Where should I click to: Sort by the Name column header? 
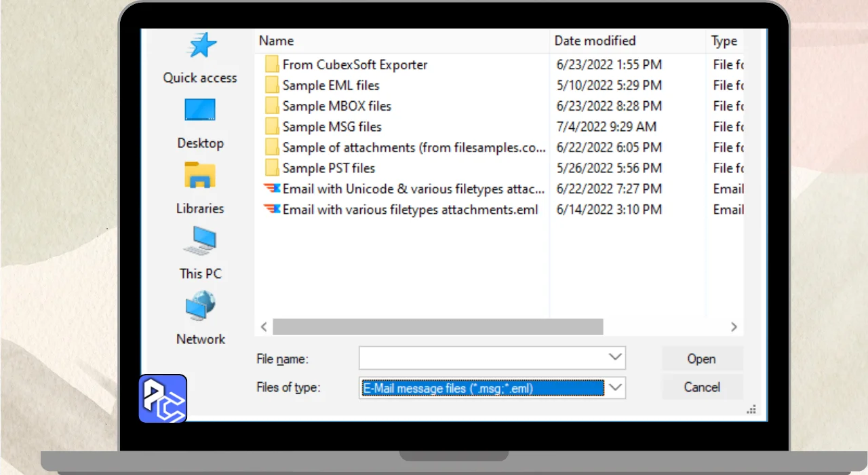(x=277, y=41)
